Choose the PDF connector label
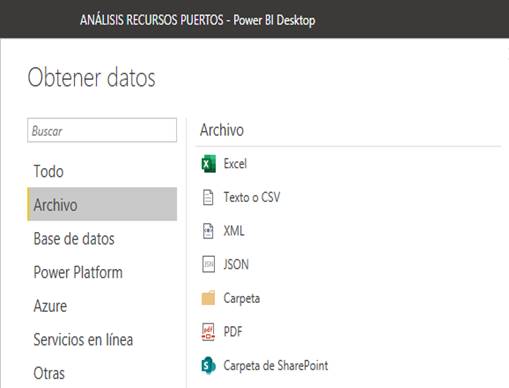This screenshot has width=509, height=388. pos(233,332)
